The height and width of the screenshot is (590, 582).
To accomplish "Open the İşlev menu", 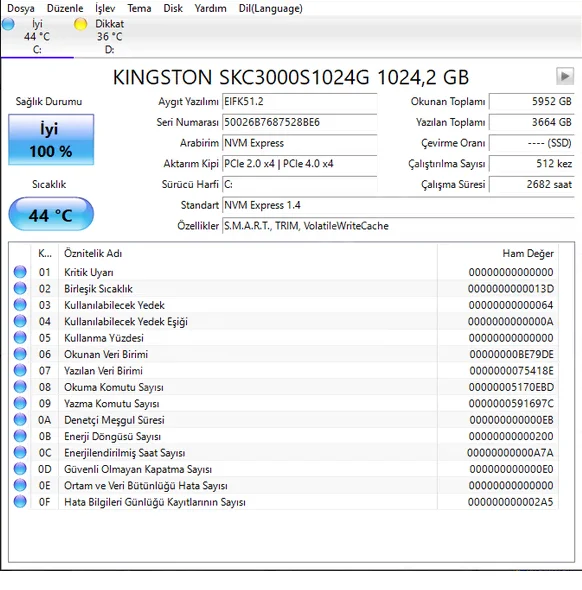I will coord(105,8).
